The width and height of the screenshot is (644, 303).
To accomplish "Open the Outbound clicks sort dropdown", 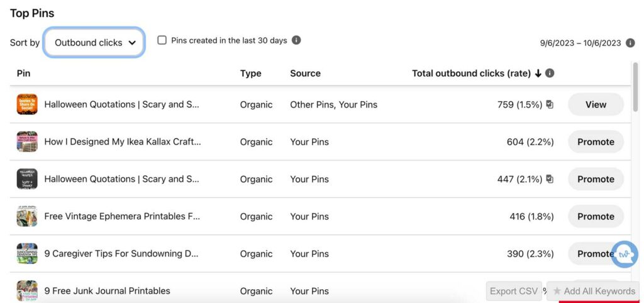I will (94, 43).
